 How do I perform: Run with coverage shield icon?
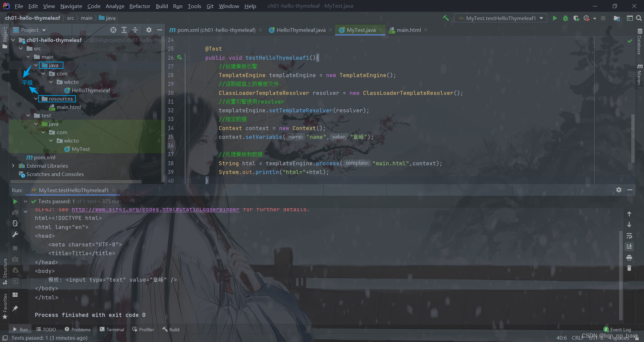point(576,18)
